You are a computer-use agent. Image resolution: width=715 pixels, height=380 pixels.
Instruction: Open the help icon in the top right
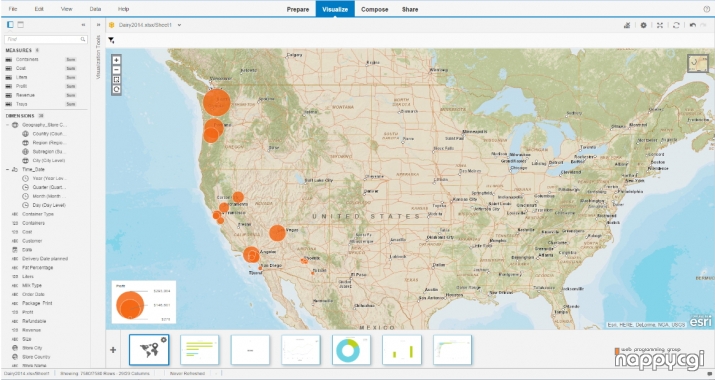pyautogui.click(x=706, y=9)
